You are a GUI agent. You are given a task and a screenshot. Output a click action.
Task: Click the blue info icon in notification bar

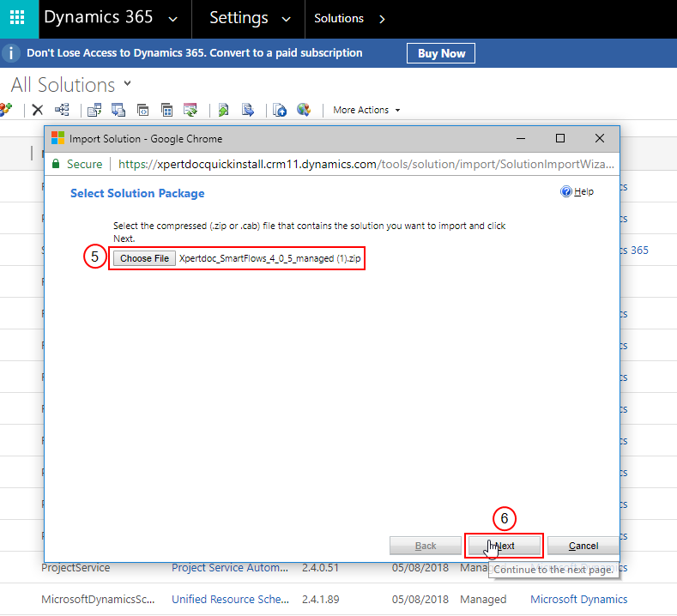click(x=11, y=53)
